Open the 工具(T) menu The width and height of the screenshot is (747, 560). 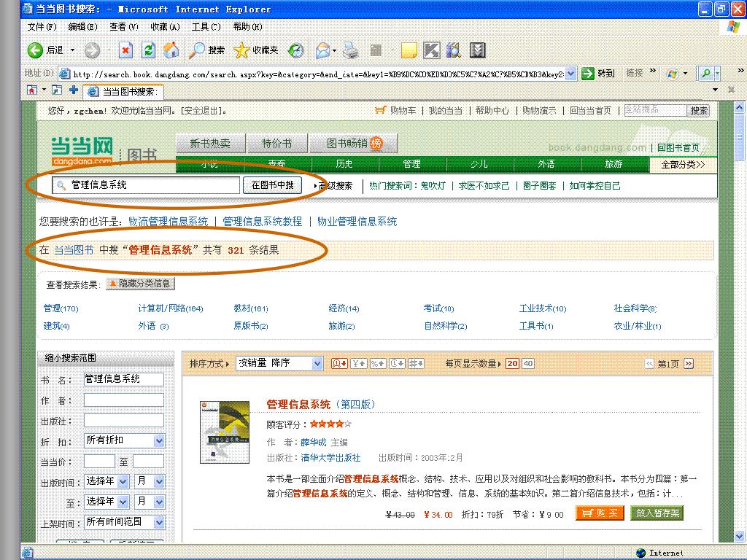coord(206,27)
